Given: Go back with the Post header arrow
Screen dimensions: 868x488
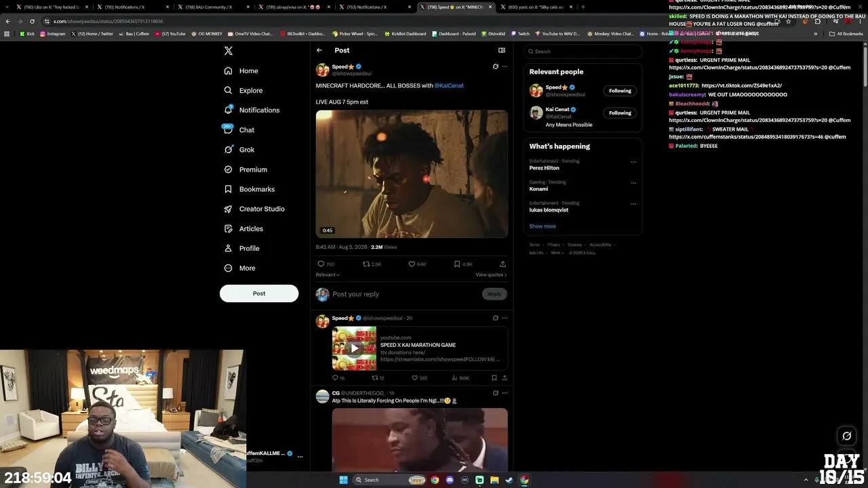Looking at the screenshot, I should [x=319, y=50].
